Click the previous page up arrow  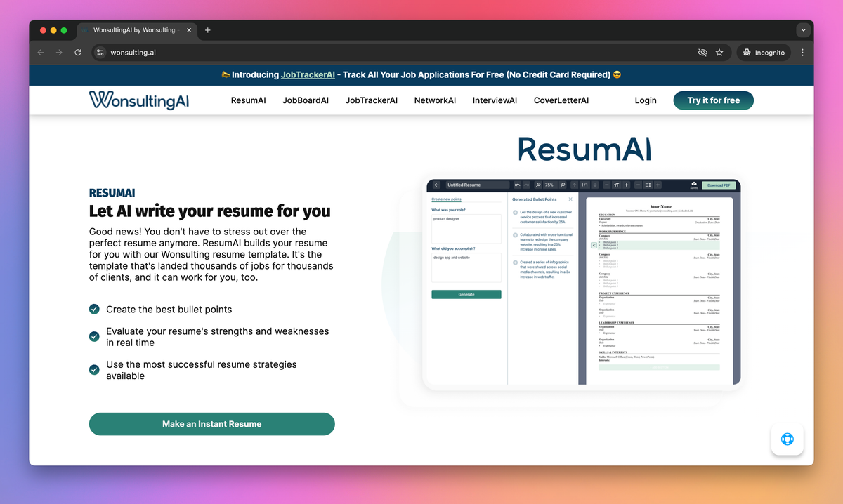click(x=574, y=185)
